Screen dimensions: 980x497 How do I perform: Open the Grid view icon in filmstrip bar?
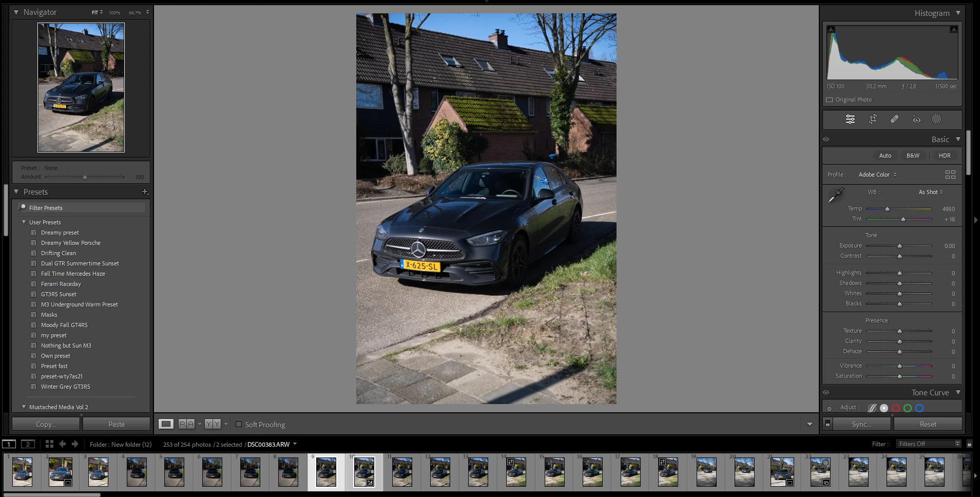(x=49, y=444)
